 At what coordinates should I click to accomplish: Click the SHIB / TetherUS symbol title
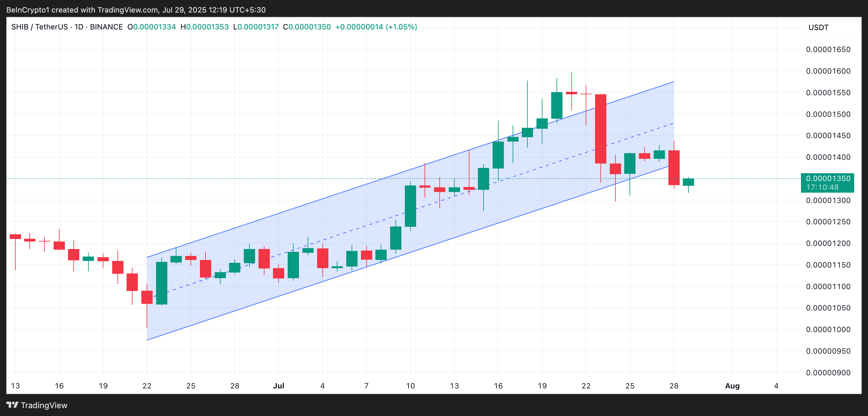click(x=39, y=27)
